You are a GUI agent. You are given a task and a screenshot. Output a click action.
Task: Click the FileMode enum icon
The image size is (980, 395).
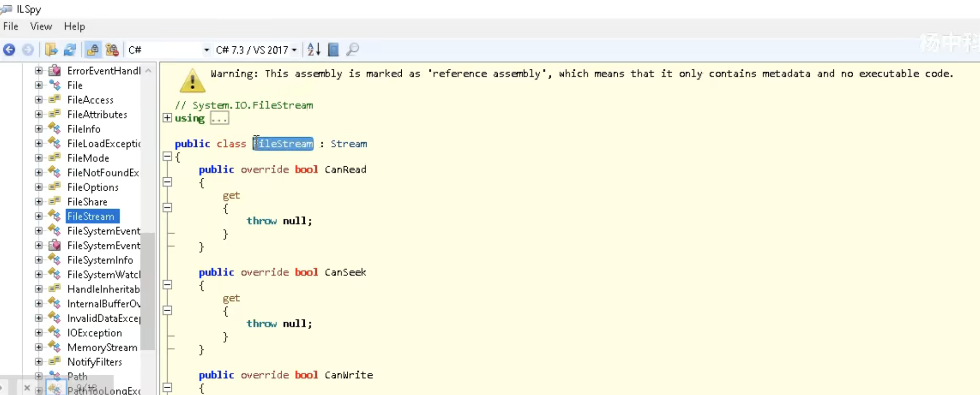(x=54, y=158)
